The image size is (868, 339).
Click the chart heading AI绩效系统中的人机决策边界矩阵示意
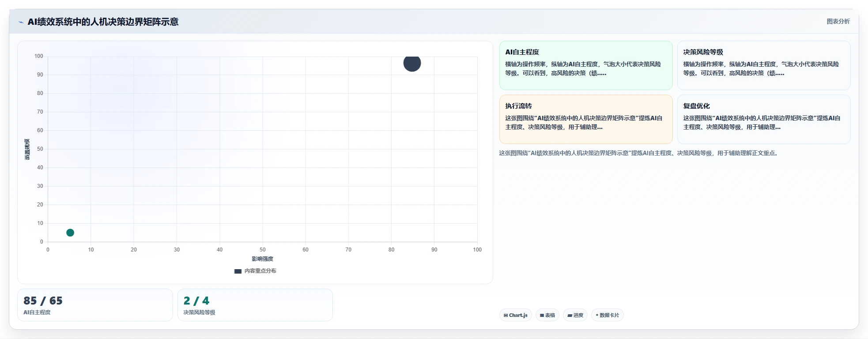pos(103,22)
